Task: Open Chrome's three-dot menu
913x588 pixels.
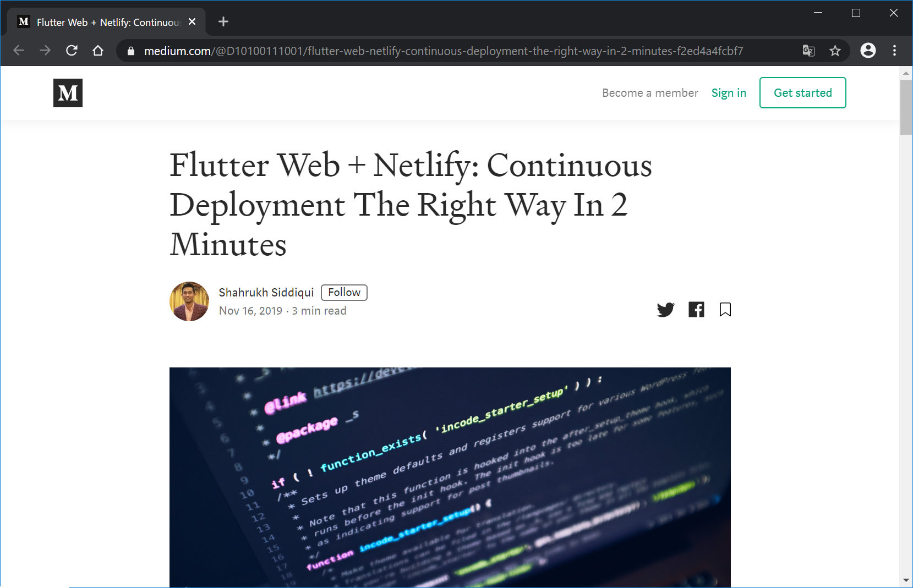Action: [x=894, y=51]
